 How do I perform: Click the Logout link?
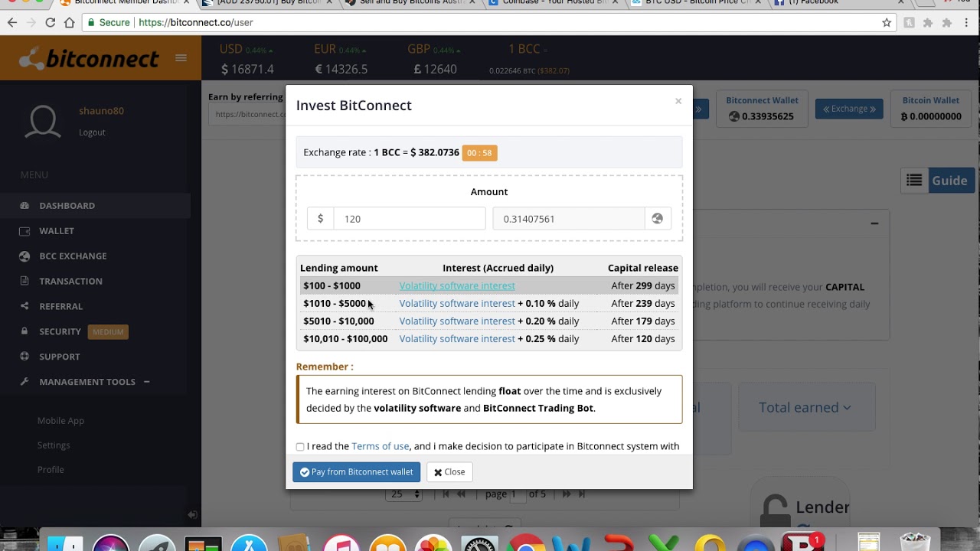click(92, 132)
